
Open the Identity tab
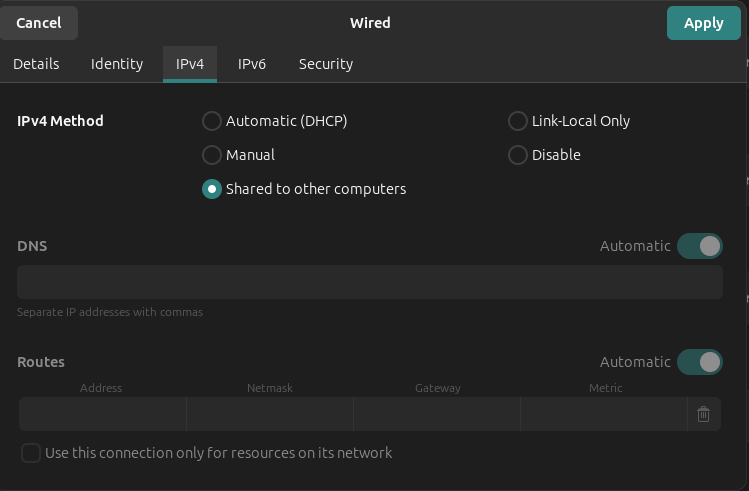[x=117, y=64]
